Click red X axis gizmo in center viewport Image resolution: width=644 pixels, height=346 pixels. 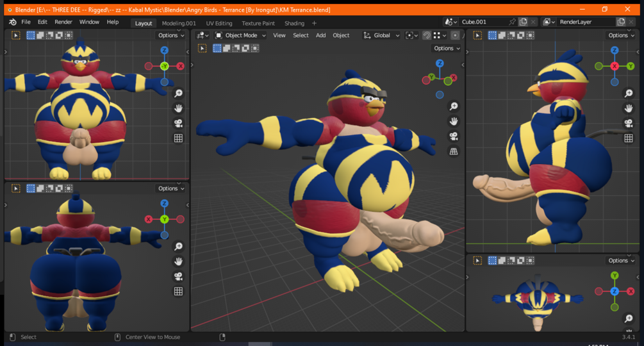point(453,78)
